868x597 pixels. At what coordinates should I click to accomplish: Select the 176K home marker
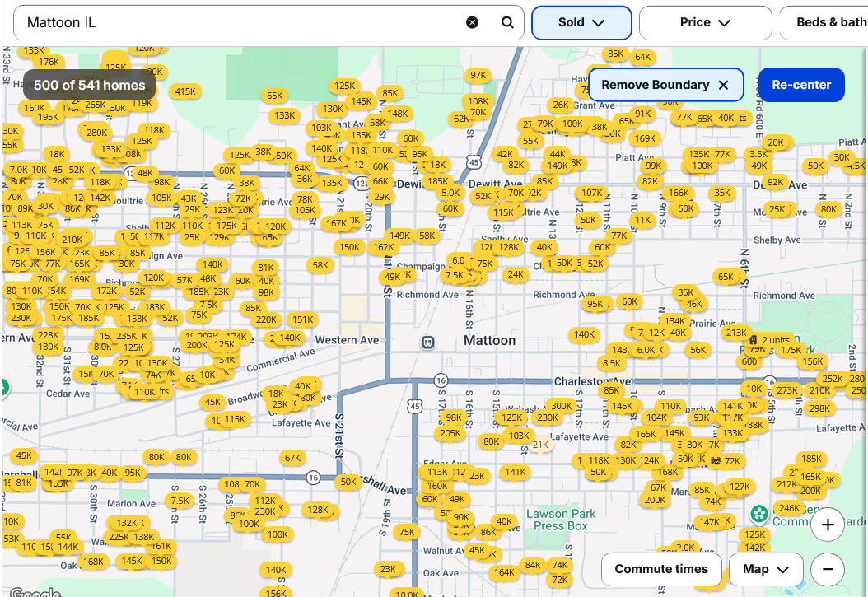click(x=49, y=62)
